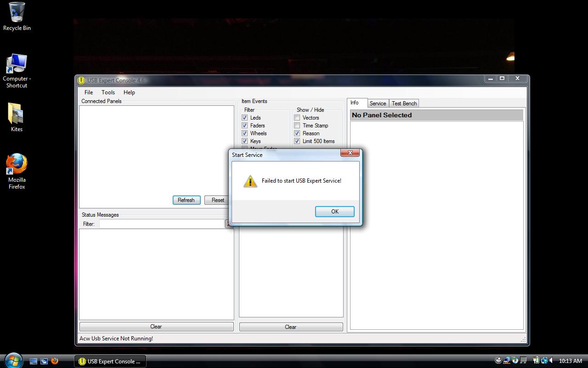Select the Mozilla Firefox desktop icon

(x=17, y=171)
